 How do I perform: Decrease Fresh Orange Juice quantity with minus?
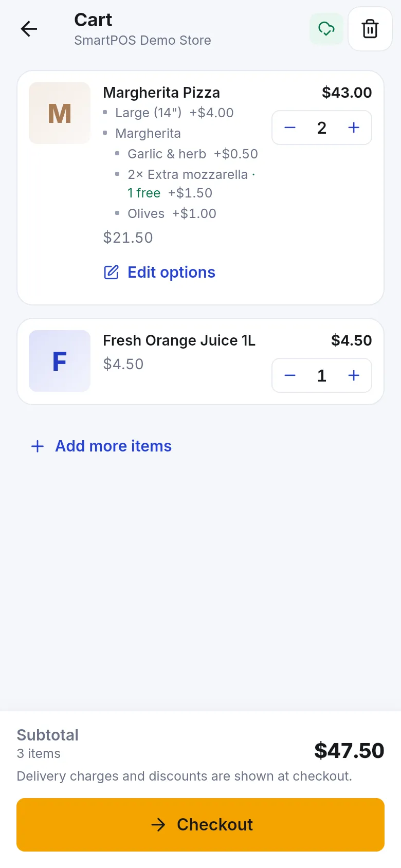coord(290,375)
